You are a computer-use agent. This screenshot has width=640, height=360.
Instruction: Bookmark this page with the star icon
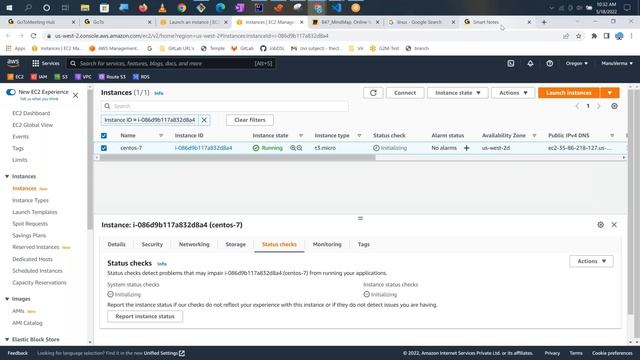(578, 36)
